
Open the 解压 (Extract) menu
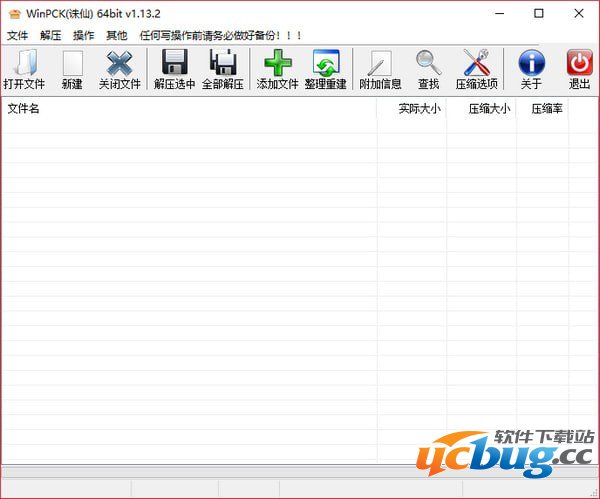click(x=51, y=35)
